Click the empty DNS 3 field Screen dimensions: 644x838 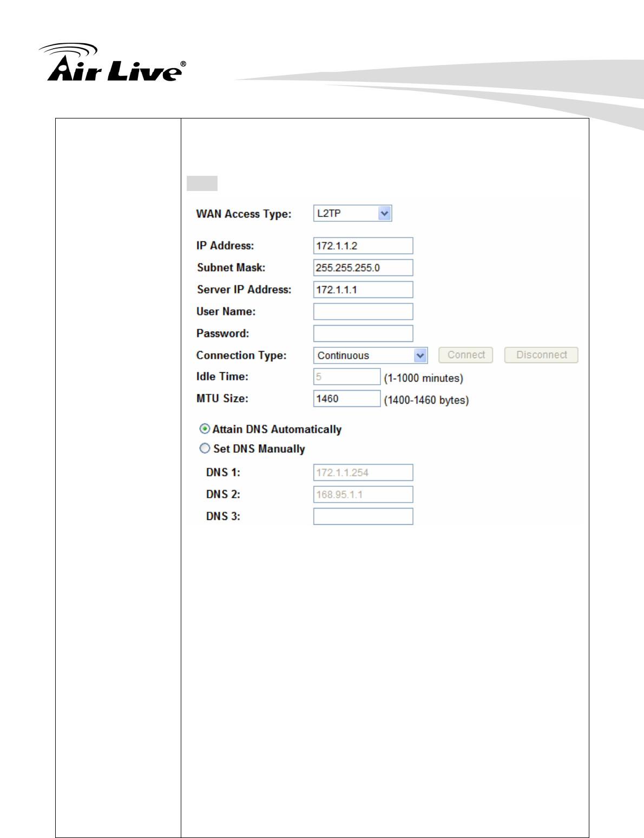click(363, 516)
